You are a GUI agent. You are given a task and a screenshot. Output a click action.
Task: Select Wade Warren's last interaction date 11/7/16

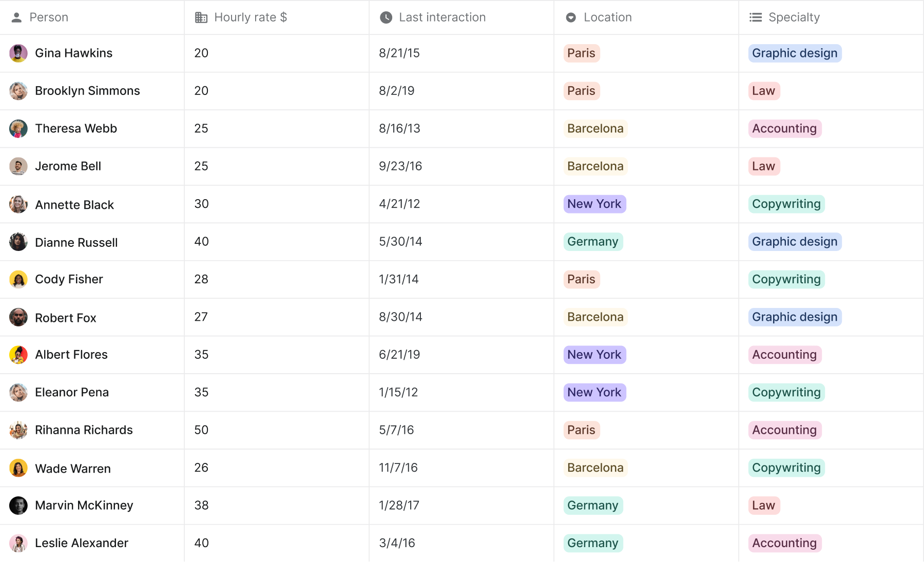click(398, 468)
